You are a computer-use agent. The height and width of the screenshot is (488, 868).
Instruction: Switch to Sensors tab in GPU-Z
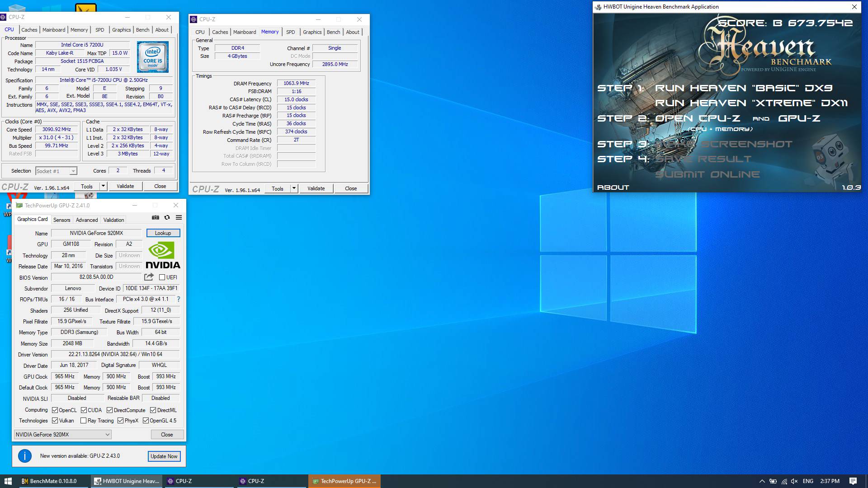click(62, 220)
